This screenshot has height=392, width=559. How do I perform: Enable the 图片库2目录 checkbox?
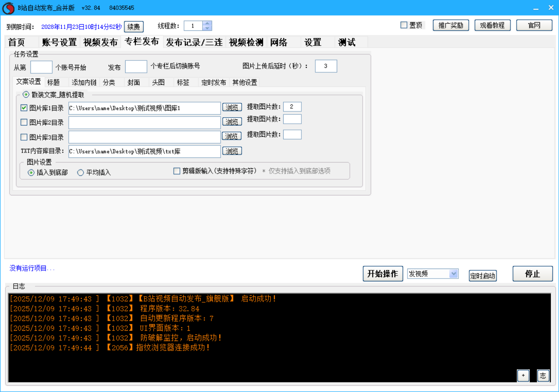click(x=24, y=122)
